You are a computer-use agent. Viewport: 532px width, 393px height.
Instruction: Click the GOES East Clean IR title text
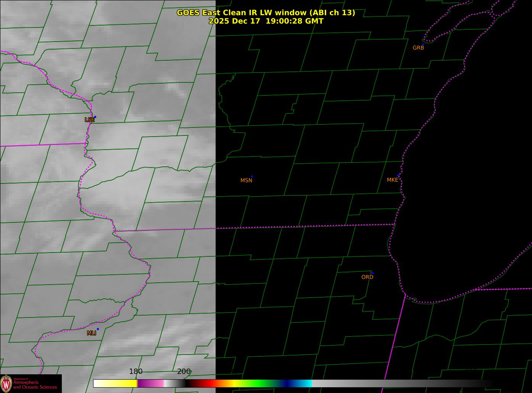tap(266, 13)
